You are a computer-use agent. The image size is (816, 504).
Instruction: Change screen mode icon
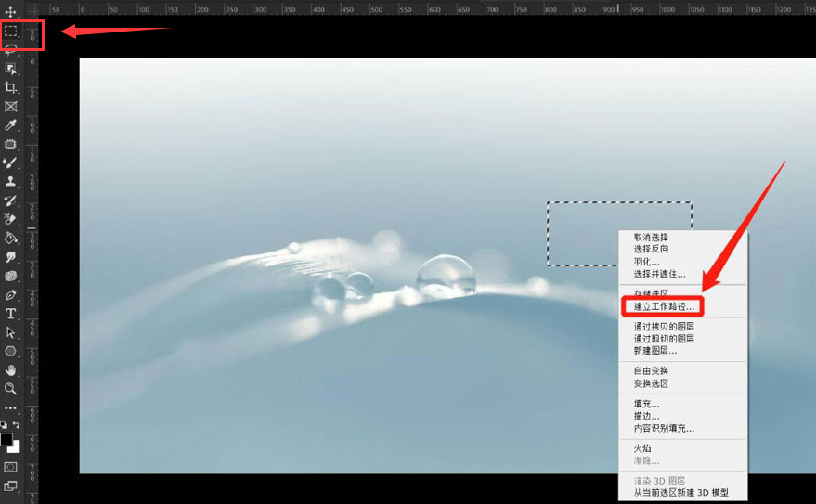coord(10,485)
